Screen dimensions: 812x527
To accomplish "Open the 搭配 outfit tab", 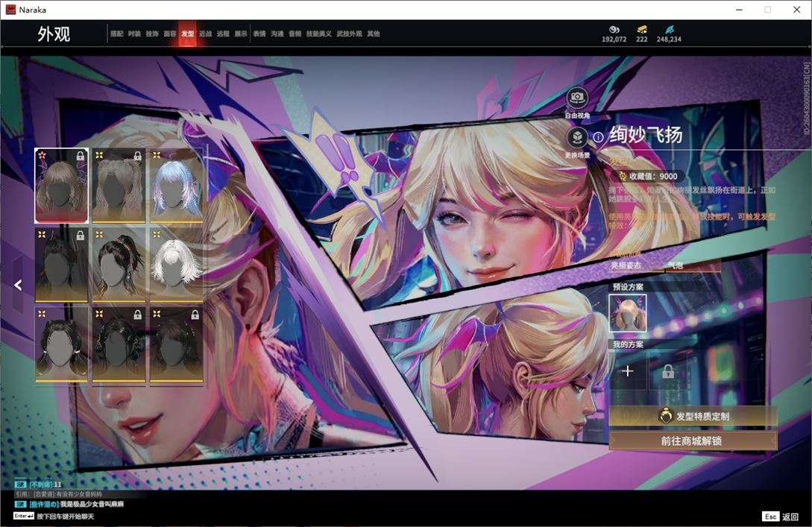I will click(116, 34).
